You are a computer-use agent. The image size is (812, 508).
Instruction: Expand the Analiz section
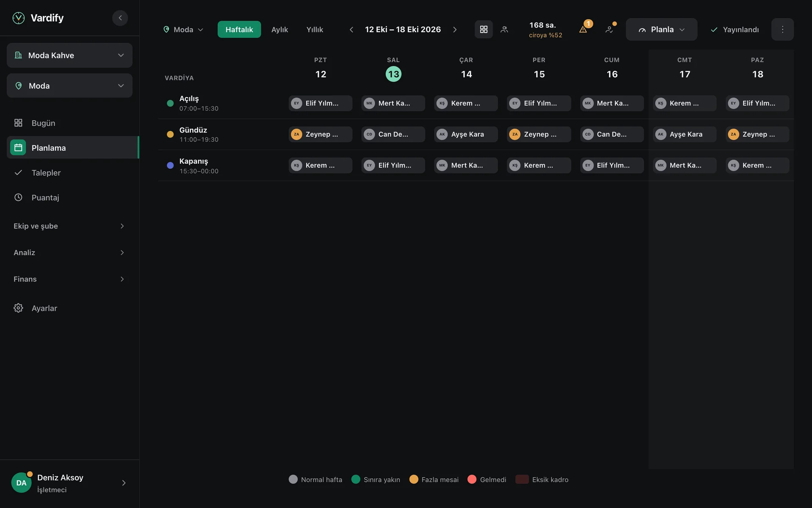(x=70, y=252)
